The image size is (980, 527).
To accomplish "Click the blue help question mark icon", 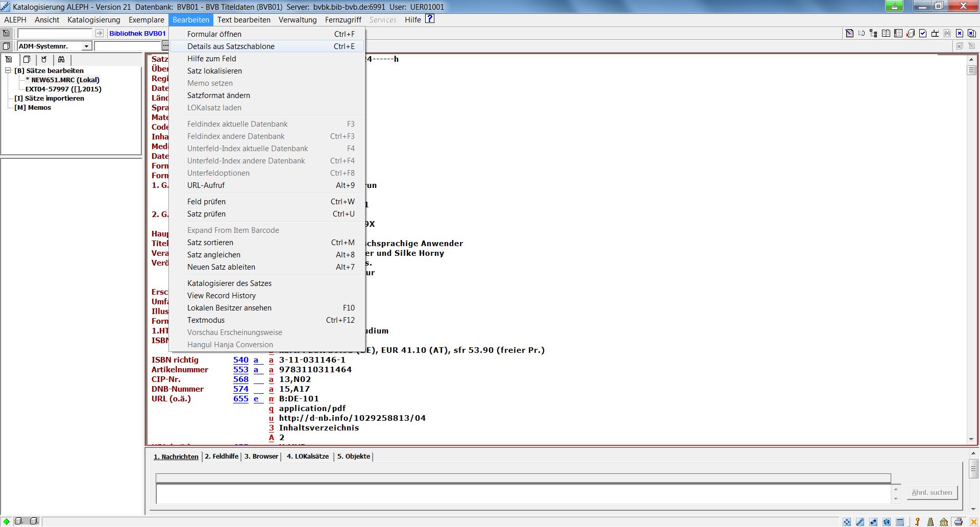I will [x=430, y=19].
